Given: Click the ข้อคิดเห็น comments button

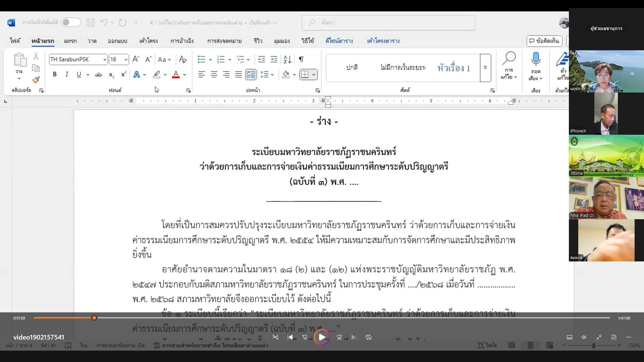Looking at the screenshot, I should 544,41.
